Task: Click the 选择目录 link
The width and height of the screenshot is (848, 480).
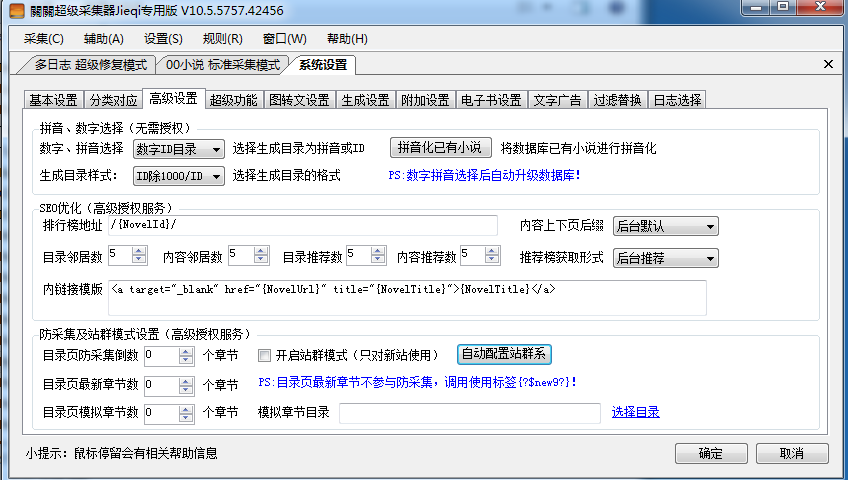Action: 635,412
